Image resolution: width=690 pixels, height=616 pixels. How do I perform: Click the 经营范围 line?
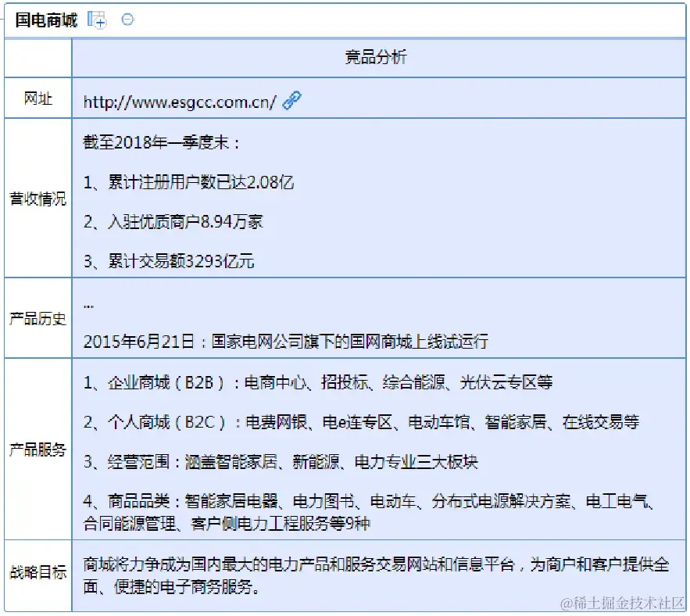coord(281,461)
